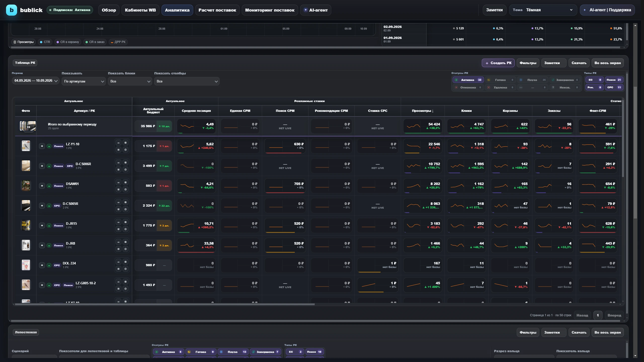Toggle Активна status filter in Таблица РК

coord(468,80)
